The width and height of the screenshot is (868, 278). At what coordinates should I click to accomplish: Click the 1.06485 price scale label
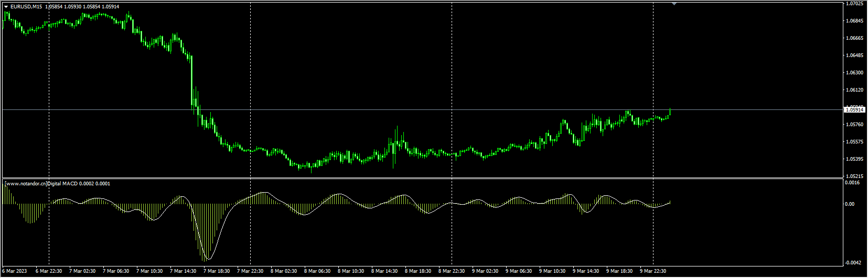pyautogui.click(x=855, y=55)
